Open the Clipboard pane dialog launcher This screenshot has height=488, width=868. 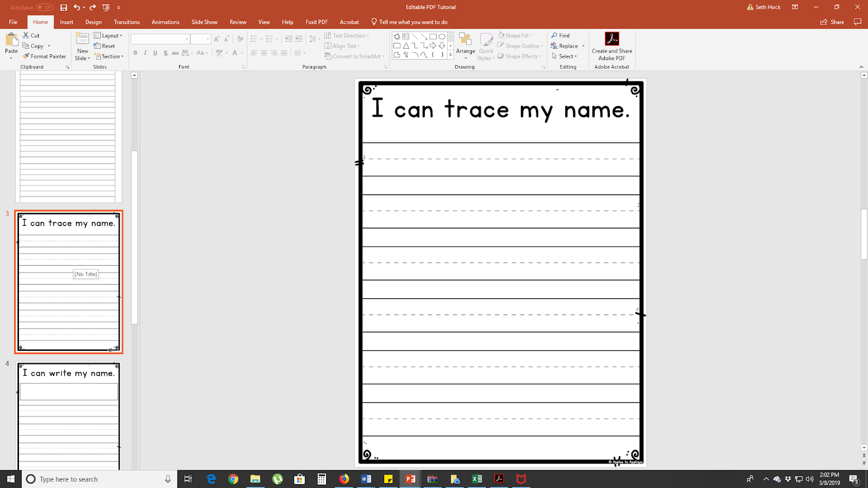click(68, 67)
